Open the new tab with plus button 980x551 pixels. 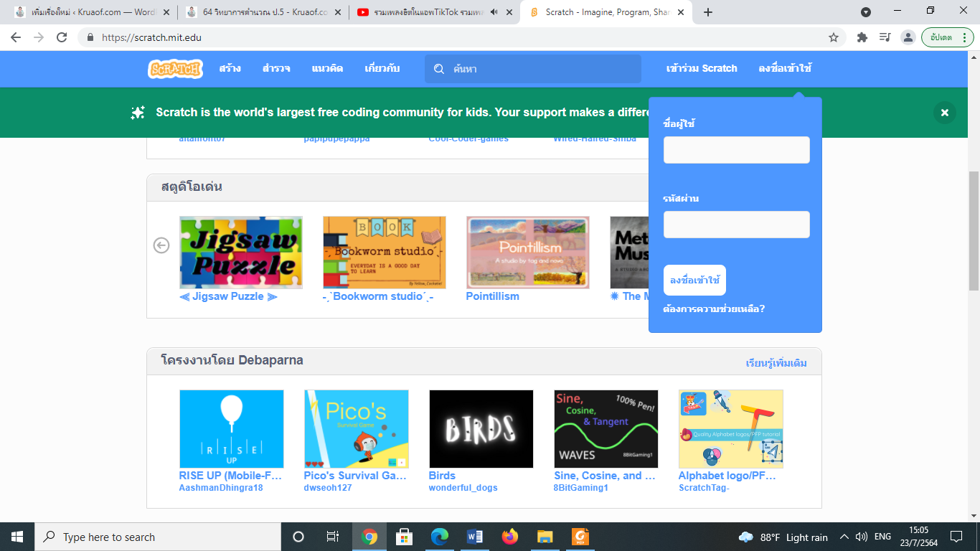(708, 12)
